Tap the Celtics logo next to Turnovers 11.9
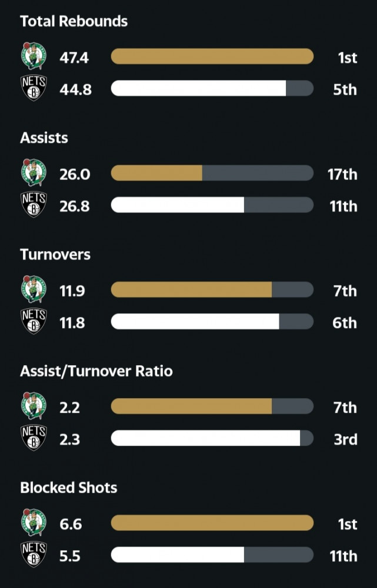Screen dimensions: 377x588 click(34, 289)
